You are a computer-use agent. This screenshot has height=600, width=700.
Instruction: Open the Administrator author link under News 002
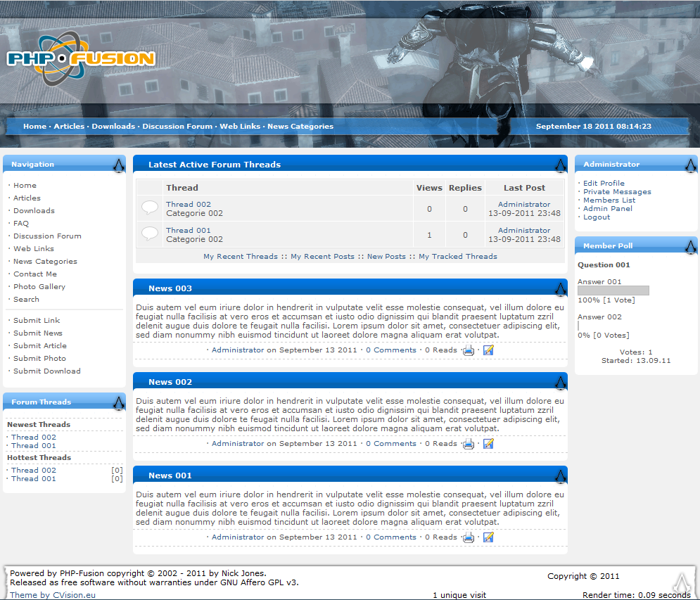click(238, 444)
